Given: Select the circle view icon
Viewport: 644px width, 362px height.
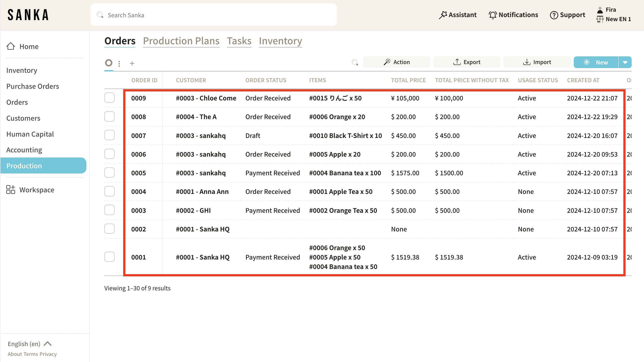Looking at the screenshot, I should [x=109, y=63].
